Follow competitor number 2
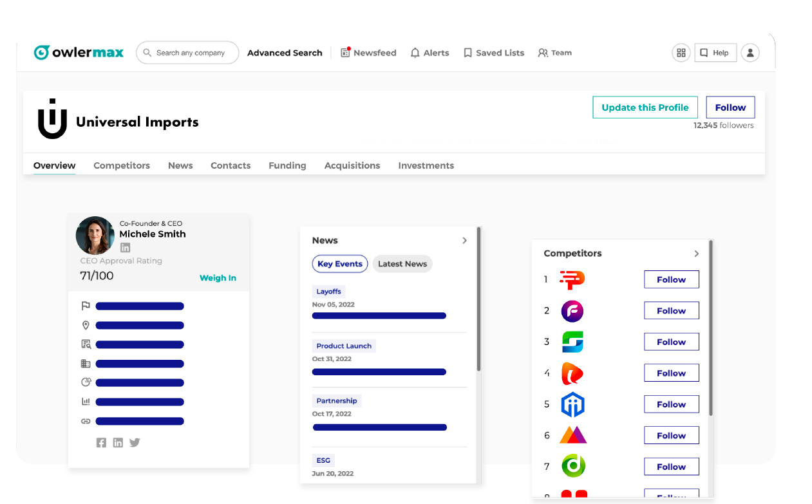 click(x=672, y=311)
